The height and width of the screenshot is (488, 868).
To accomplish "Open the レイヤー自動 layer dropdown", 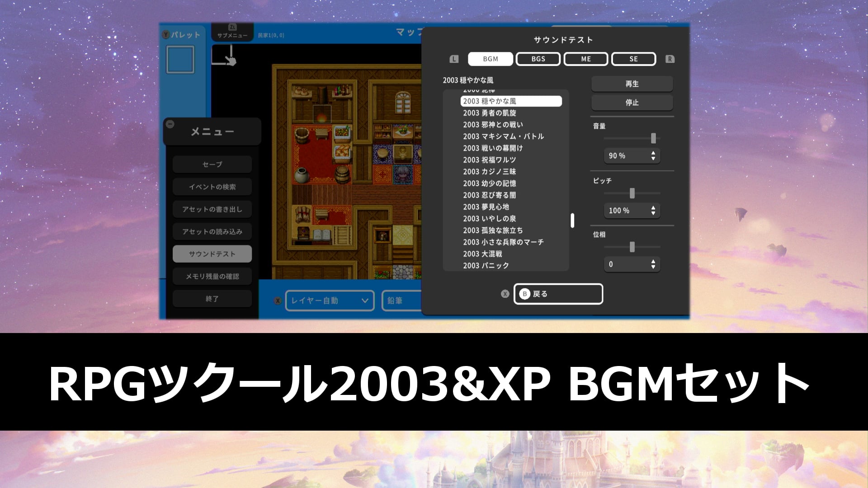I will click(330, 300).
